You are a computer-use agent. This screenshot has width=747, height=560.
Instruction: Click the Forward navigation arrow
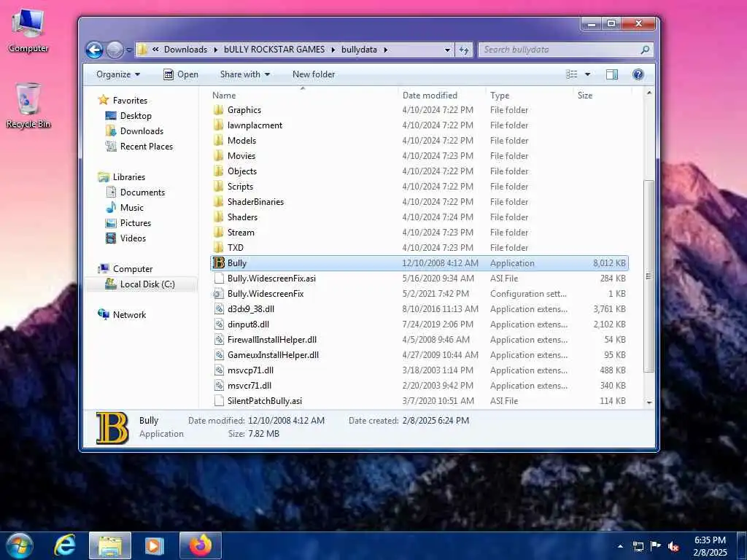pyautogui.click(x=115, y=50)
